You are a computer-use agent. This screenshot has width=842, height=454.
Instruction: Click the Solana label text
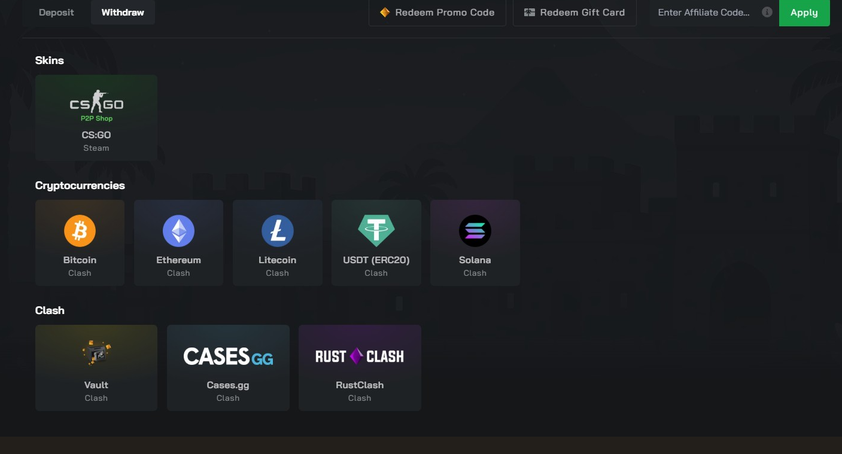pos(475,260)
